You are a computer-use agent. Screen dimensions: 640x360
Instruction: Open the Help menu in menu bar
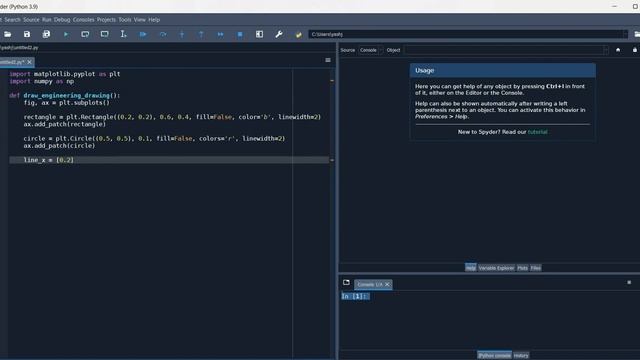click(x=154, y=20)
